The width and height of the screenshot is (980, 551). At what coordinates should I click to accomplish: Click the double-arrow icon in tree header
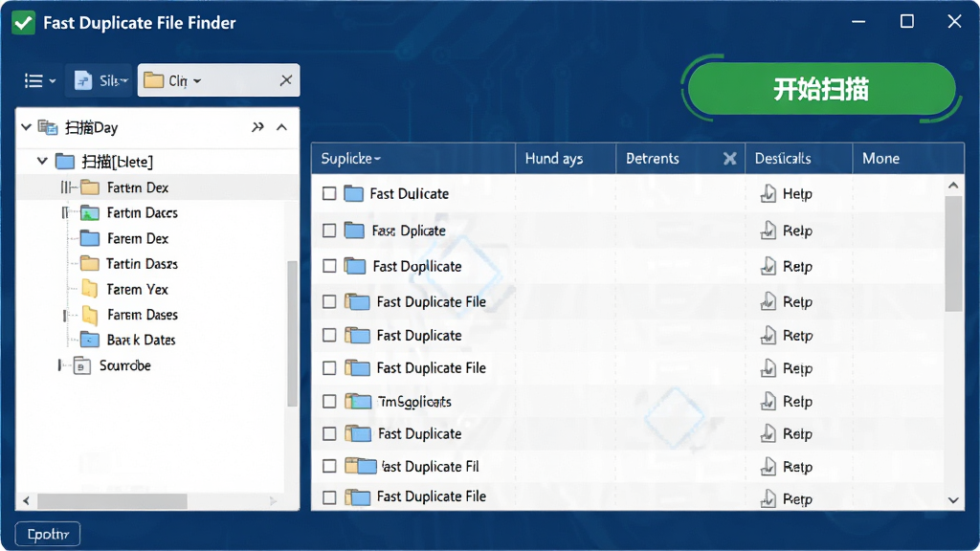click(257, 127)
